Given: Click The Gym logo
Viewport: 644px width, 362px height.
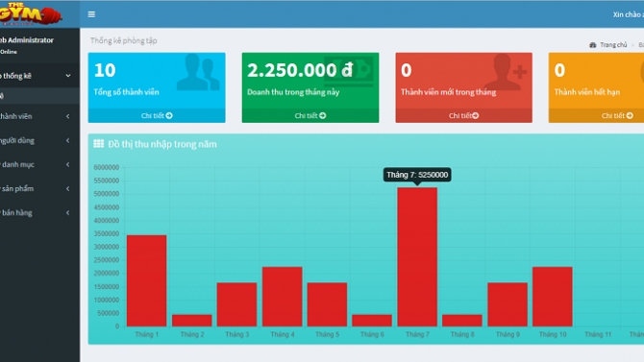Looking at the screenshot, I should coord(31,14).
